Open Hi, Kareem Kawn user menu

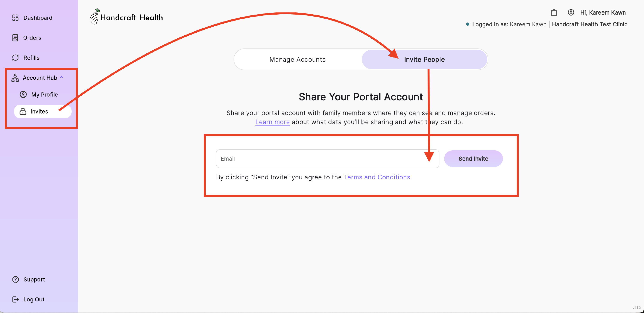tap(603, 12)
